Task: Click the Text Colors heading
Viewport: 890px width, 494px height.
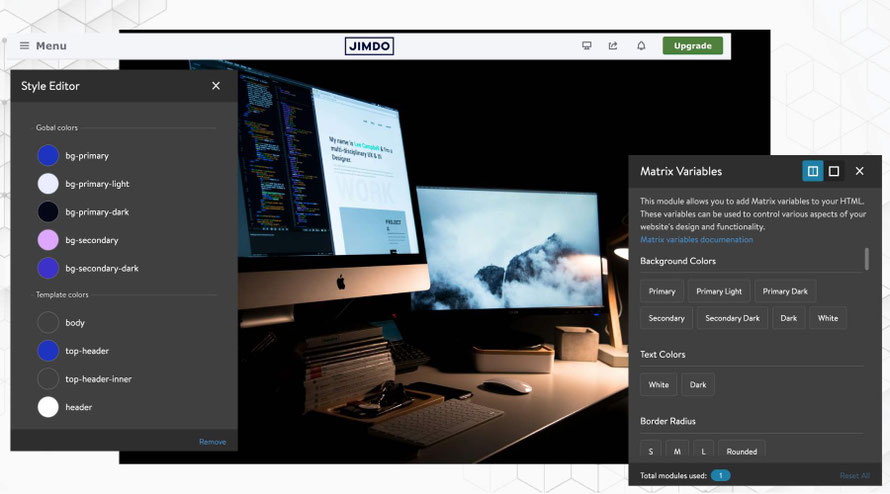Action: (x=662, y=354)
